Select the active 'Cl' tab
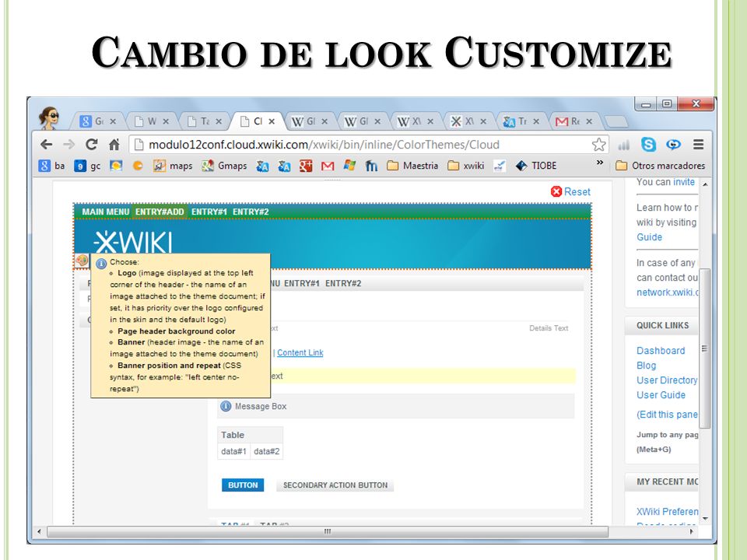 [257, 121]
